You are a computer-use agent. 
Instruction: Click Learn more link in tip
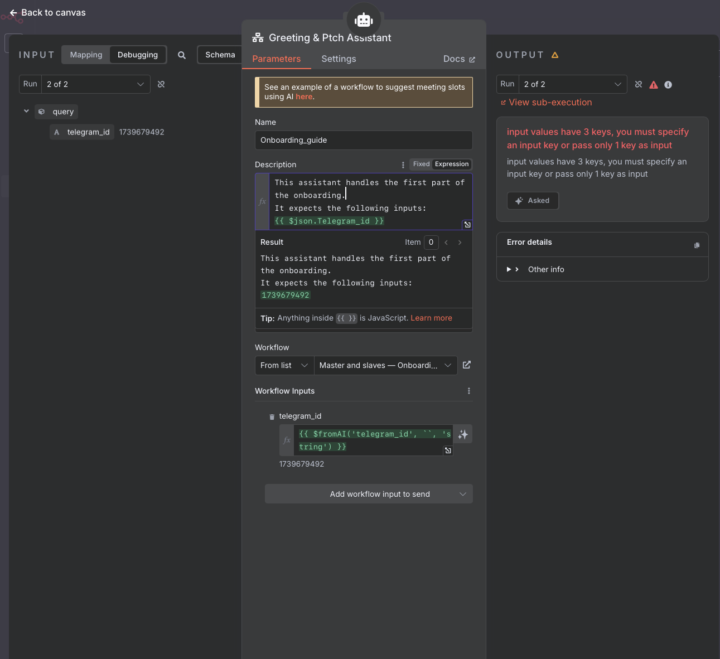point(431,318)
